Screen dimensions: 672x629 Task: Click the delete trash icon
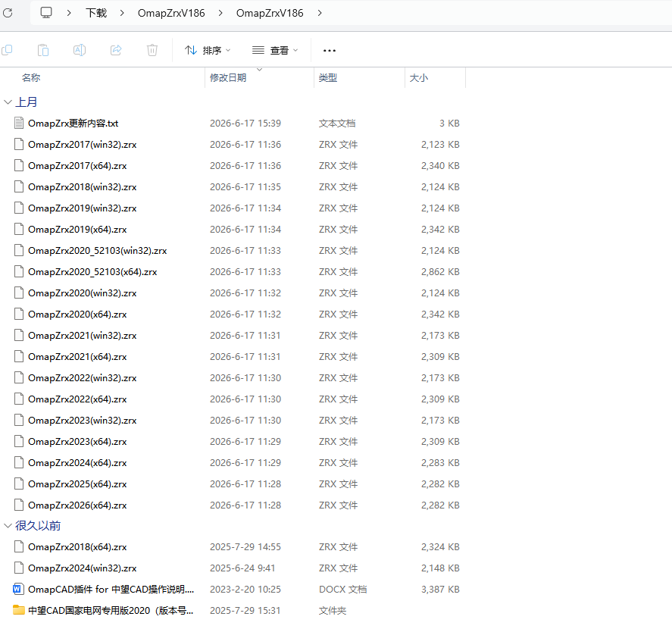click(152, 50)
